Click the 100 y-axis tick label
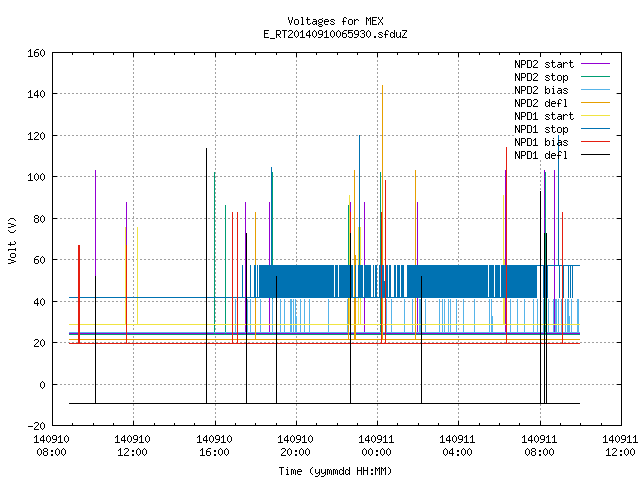The height and width of the screenshot is (480, 640). [36, 178]
